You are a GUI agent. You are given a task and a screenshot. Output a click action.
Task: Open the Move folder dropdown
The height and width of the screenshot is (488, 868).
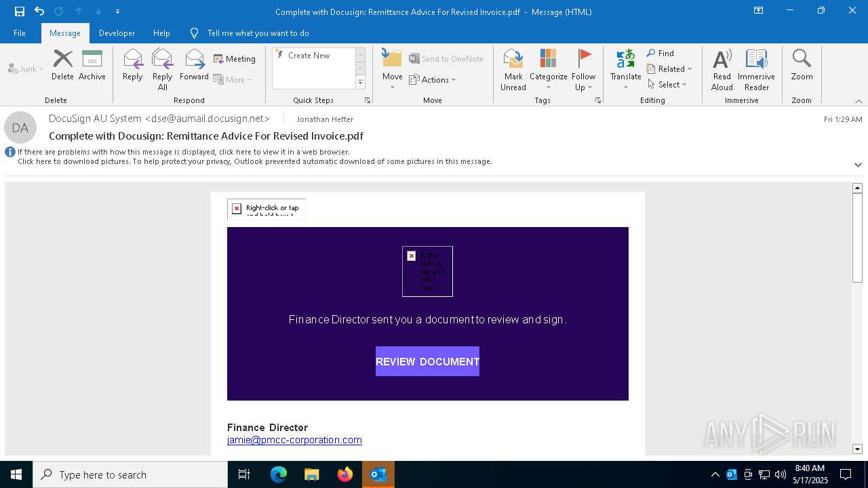pos(392,70)
